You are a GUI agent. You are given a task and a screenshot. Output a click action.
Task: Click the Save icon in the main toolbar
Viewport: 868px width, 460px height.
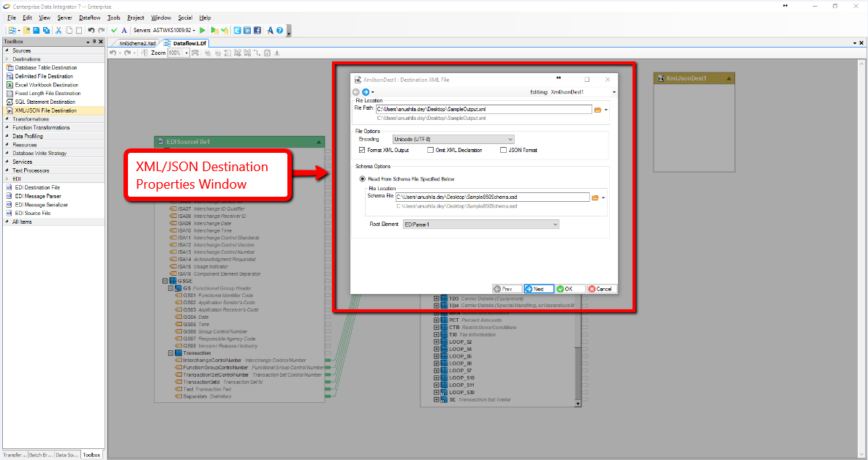coord(37,30)
